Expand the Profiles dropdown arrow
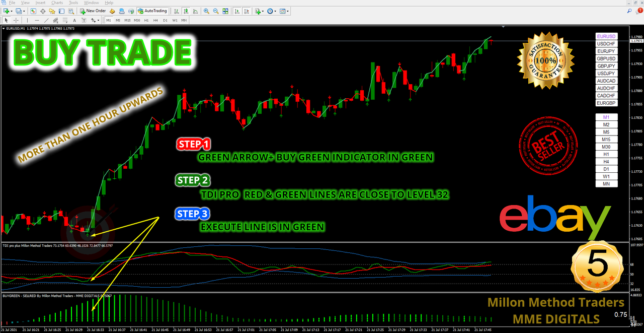Screen dimensions: 644x333 24,11
